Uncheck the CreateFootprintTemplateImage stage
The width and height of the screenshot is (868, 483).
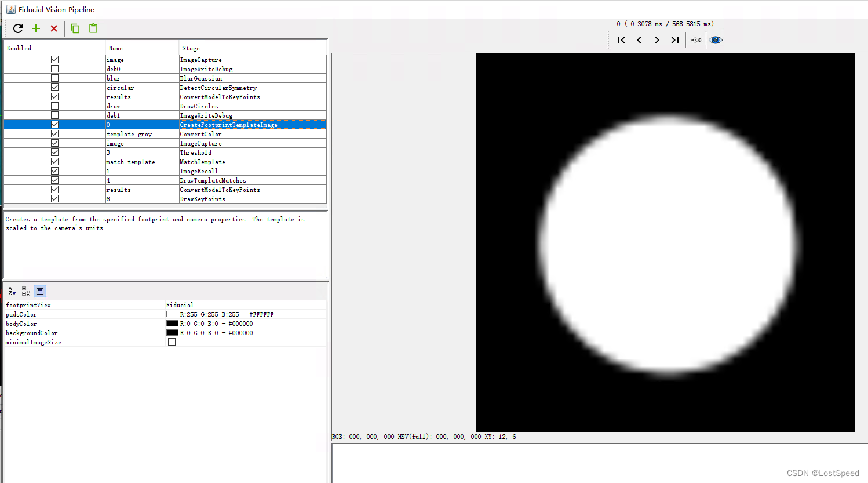tap(54, 125)
